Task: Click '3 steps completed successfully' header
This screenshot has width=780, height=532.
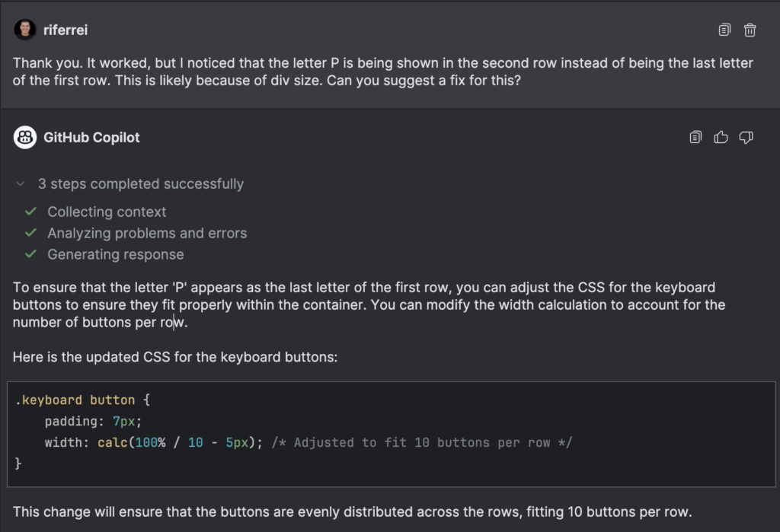Action: (x=141, y=184)
